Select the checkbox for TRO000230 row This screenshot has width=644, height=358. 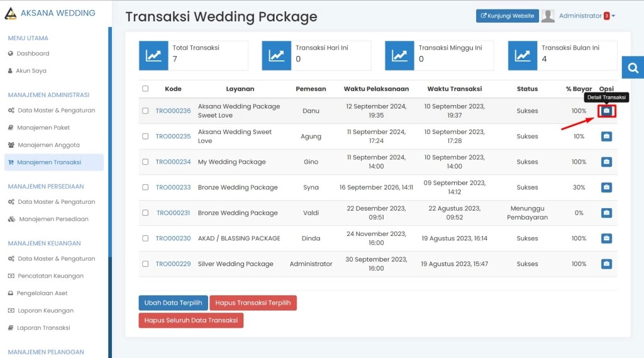pos(146,238)
